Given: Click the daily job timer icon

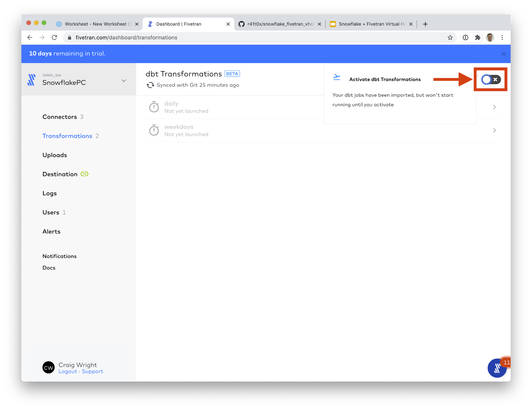Looking at the screenshot, I should (x=154, y=107).
